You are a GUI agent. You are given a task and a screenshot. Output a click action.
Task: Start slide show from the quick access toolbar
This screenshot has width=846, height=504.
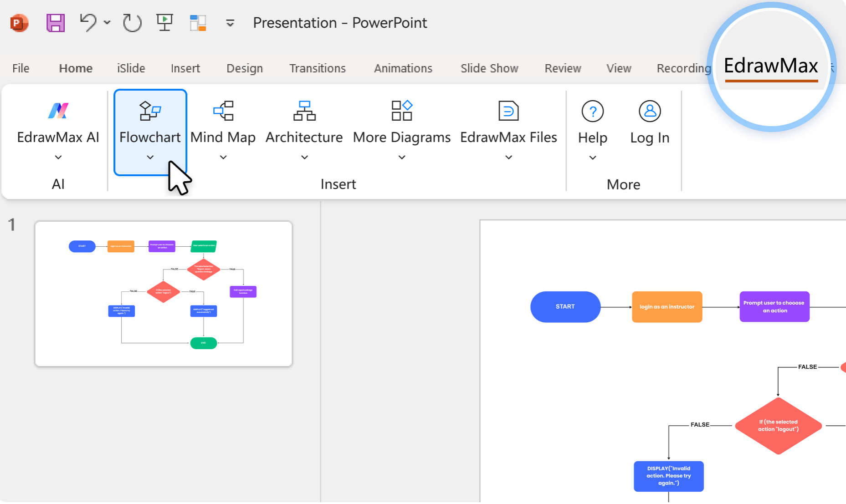click(164, 22)
